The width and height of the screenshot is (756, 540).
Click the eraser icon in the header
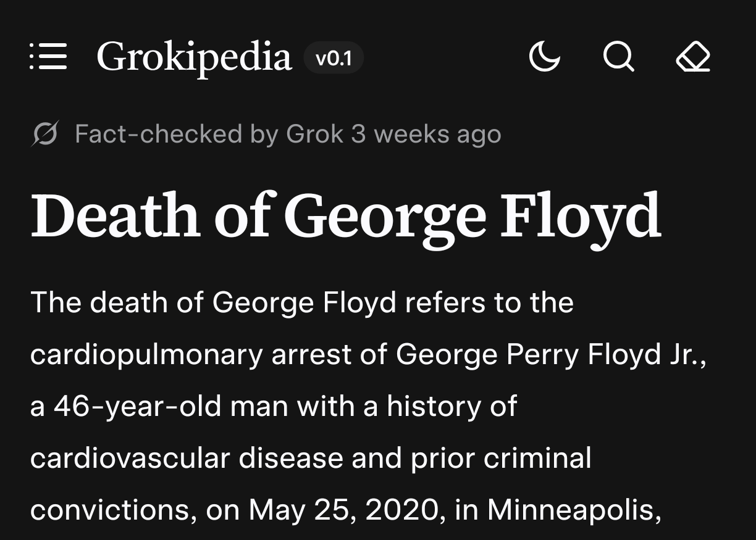(693, 58)
